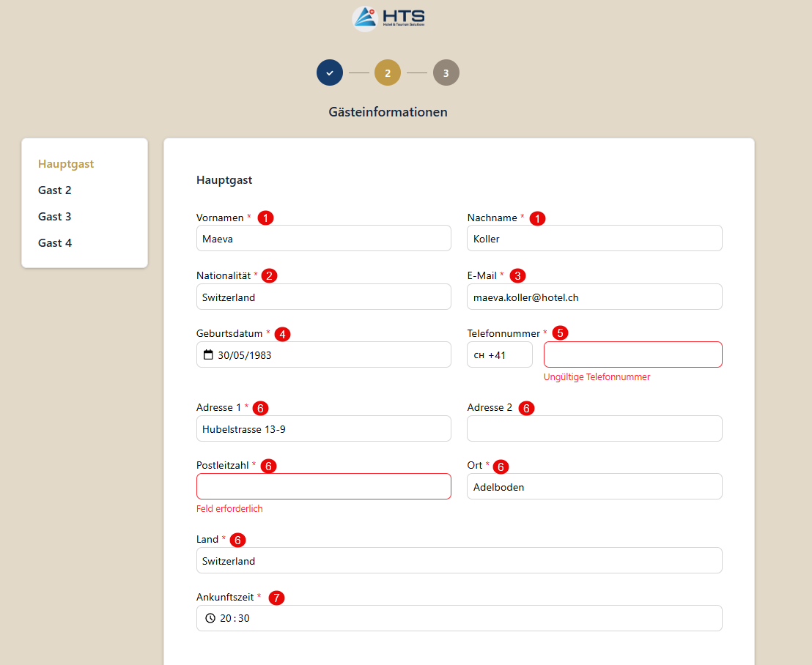
Task: Click red marker 5 beside Telefonnummer label
Action: 561,332
